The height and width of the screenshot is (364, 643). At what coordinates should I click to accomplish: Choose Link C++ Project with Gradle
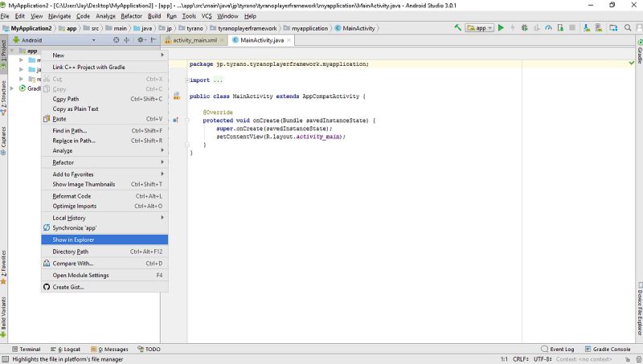[104, 67]
